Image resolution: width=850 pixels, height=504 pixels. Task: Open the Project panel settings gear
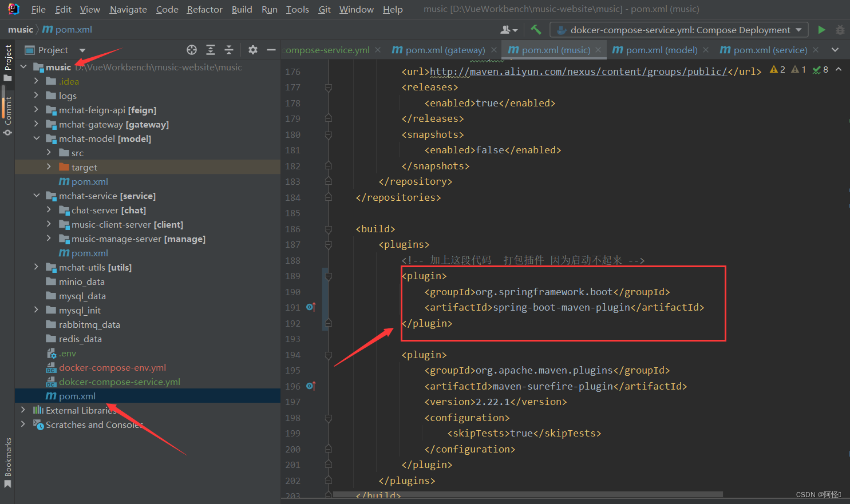pyautogui.click(x=252, y=50)
